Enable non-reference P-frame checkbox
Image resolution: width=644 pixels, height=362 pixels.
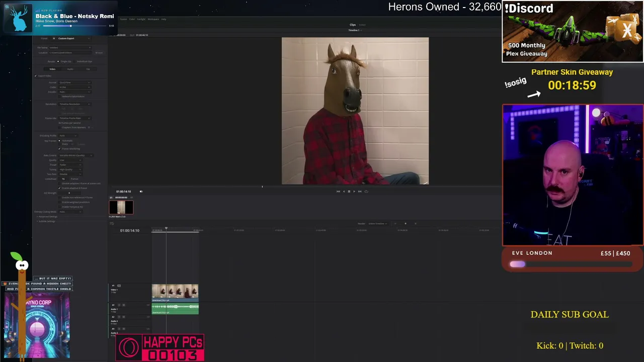(59, 198)
